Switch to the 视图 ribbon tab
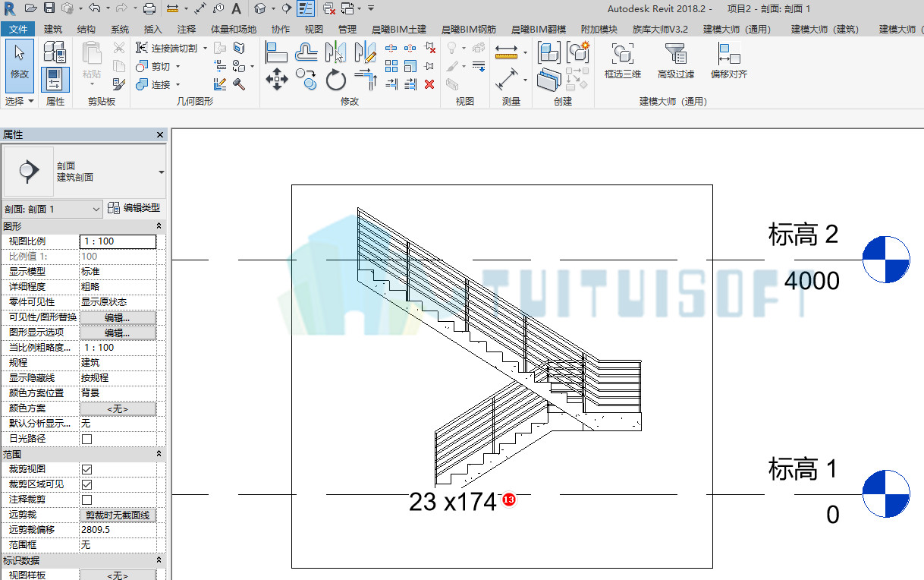The image size is (924, 580). tap(313, 30)
